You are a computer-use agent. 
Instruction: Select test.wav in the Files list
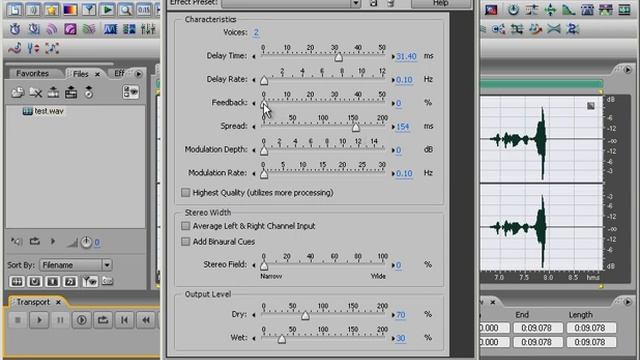[x=43, y=111]
